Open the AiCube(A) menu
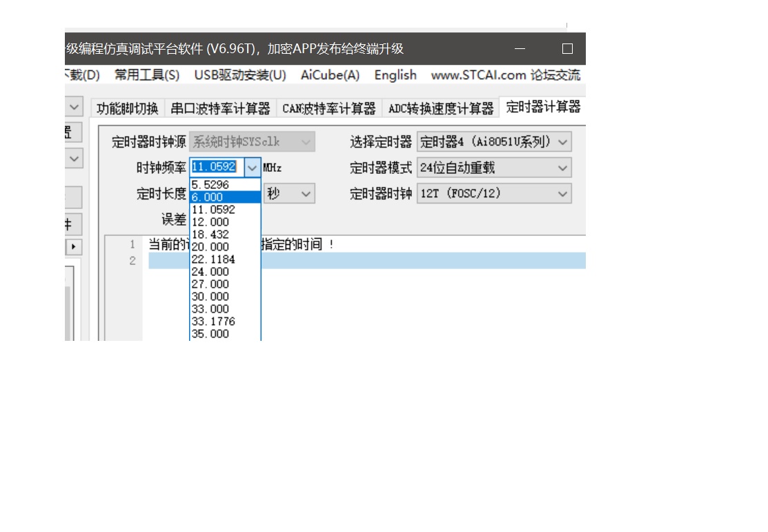The height and width of the screenshot is (532, 768). (x=330, y=75)
